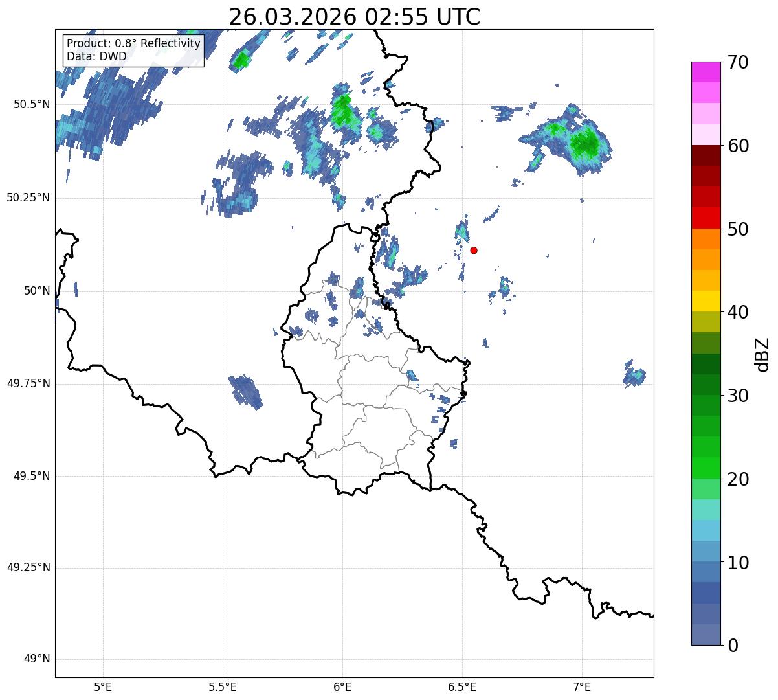Click the 6°E longitude label

click(342, 686)
